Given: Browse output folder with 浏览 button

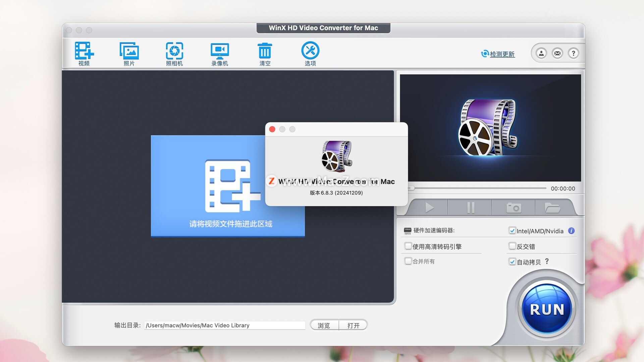Looking at the screenshot, I should coord(324,325).
